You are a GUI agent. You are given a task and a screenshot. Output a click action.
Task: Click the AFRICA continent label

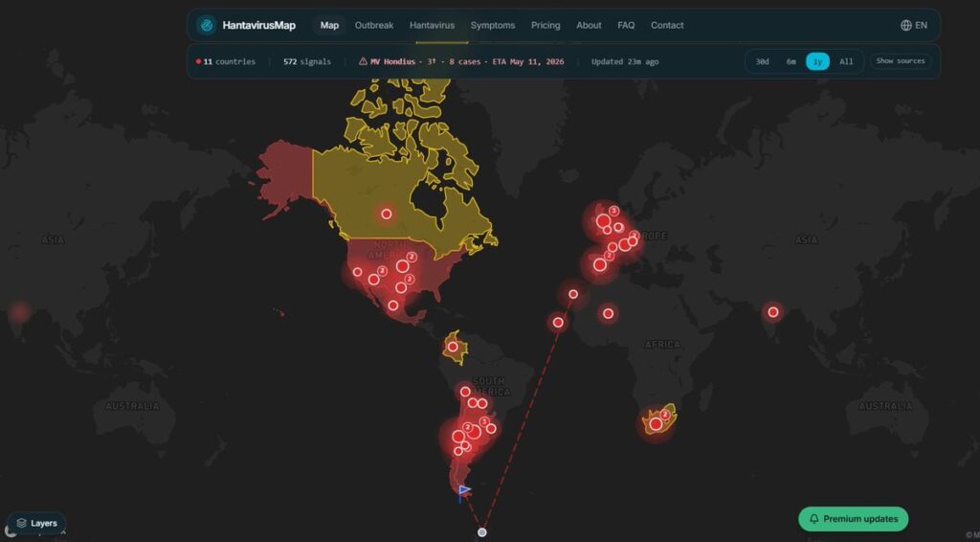(662, 345)
